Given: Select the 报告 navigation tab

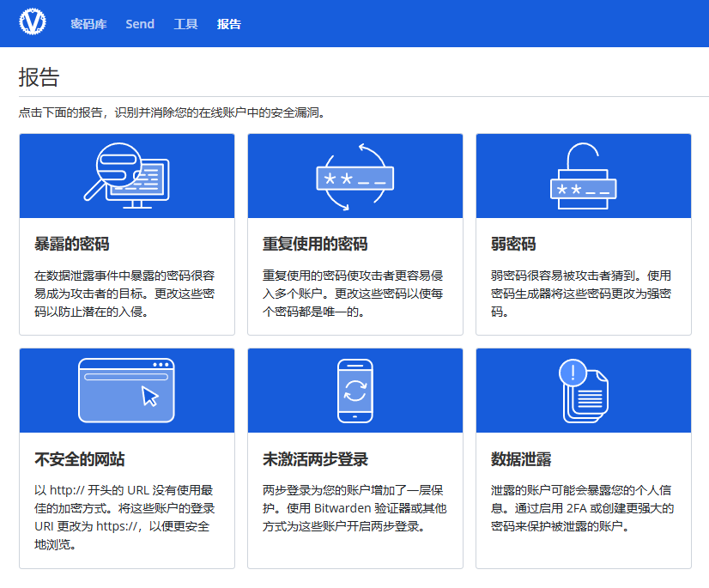Looking at the screenshot, I should click(229, 24).
